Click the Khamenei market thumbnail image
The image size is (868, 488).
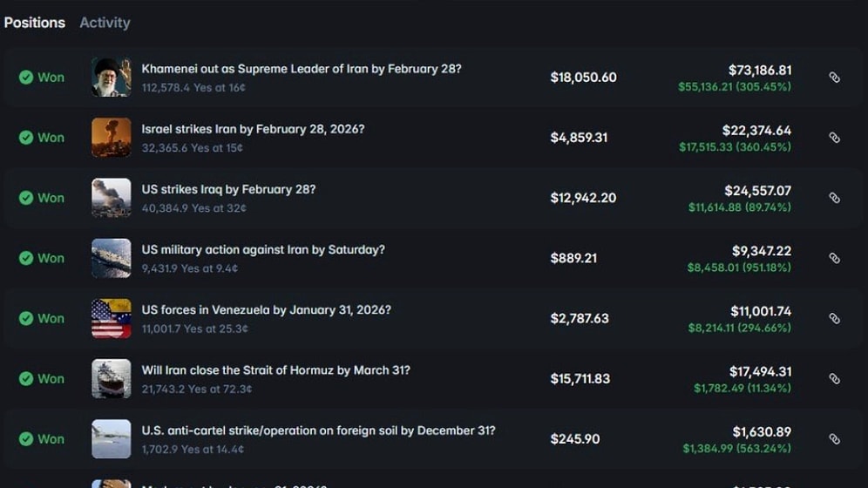click(x=112, y=78)
